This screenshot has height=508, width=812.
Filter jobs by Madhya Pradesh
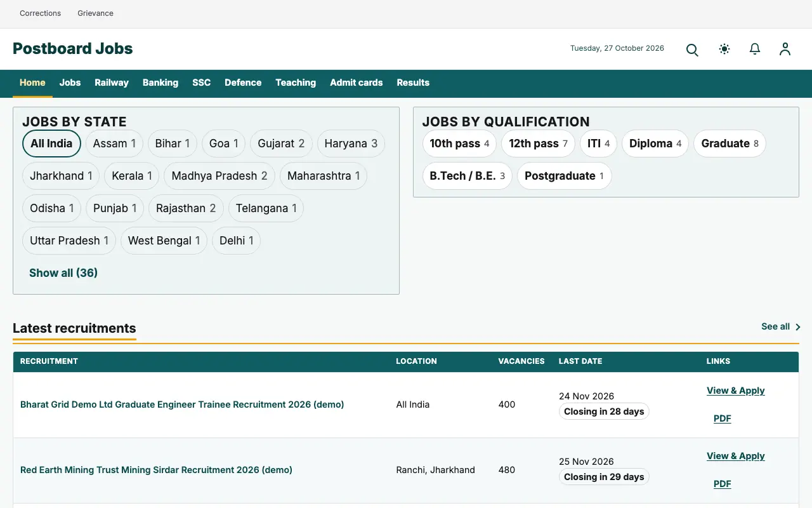click(219, 176)
